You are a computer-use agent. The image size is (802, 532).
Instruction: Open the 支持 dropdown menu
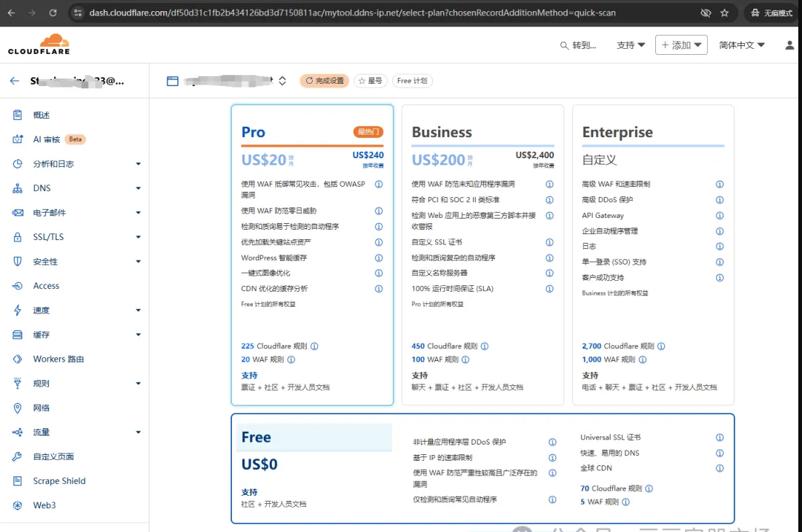pyautogui.click(x=631, y=45)
